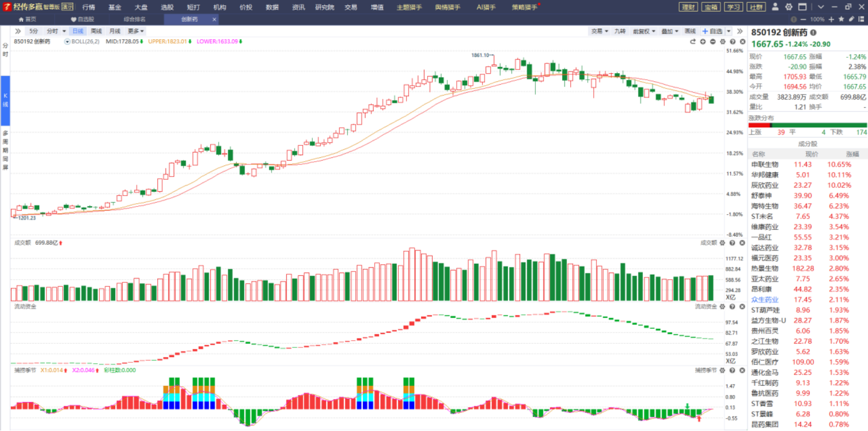Switch chart to 周线 period
Screen dimensions: 868x431
(x=96, y=31)
